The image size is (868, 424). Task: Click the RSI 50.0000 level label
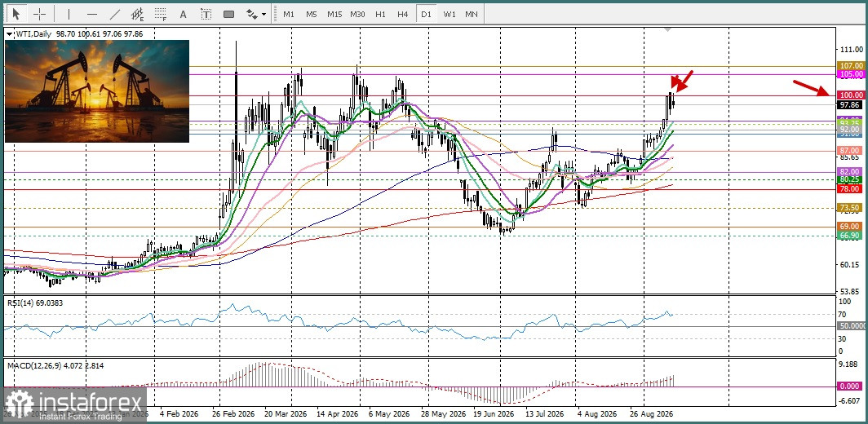(x=852, y=327)
